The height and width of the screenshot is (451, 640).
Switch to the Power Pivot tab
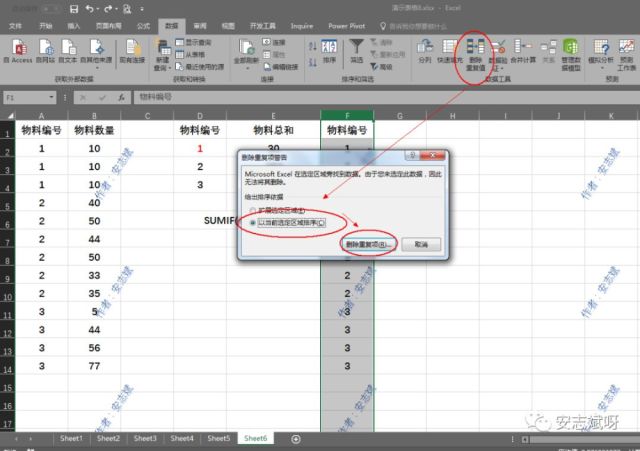click(x=347, y=26)
